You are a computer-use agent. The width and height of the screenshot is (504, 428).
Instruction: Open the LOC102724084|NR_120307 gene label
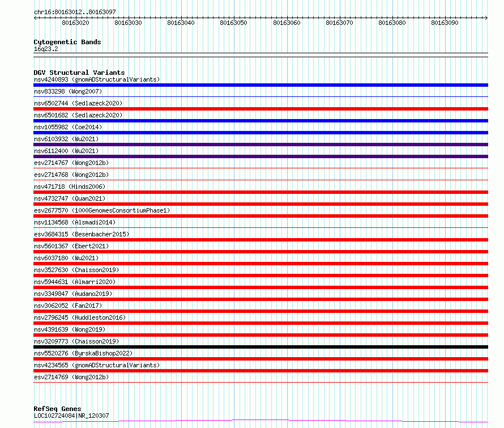click(71, 416)
